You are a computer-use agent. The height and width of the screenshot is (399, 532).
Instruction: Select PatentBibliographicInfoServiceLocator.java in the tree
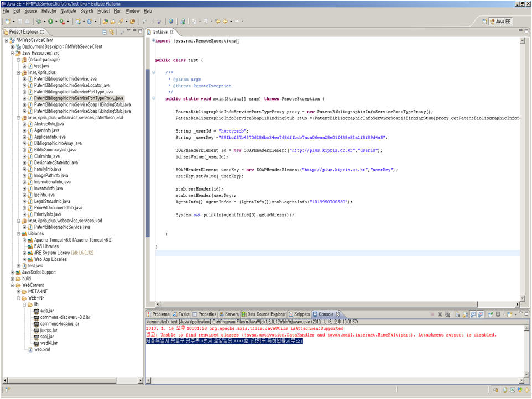tap(71, 85)
